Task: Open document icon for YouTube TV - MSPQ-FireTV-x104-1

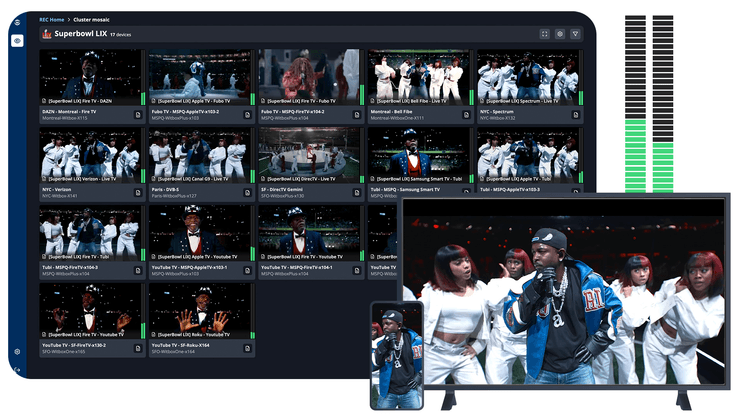Action: 357,270
